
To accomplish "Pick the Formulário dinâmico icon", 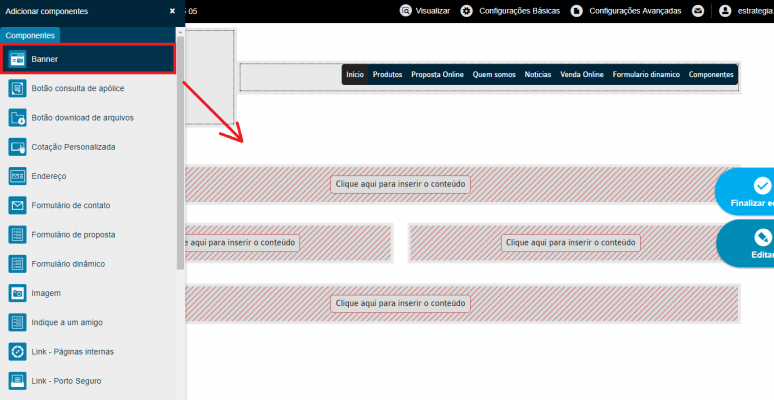I will tap(17, 264).
